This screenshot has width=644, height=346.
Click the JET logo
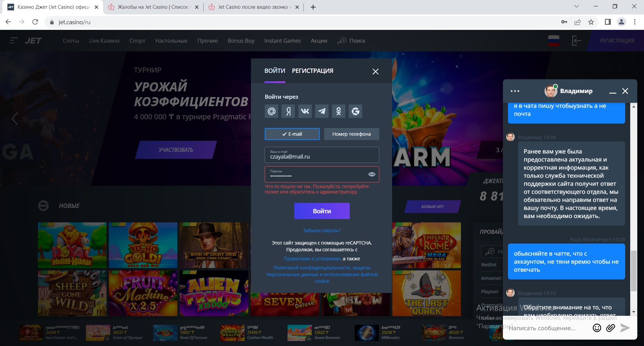click(x=33, y=41)
